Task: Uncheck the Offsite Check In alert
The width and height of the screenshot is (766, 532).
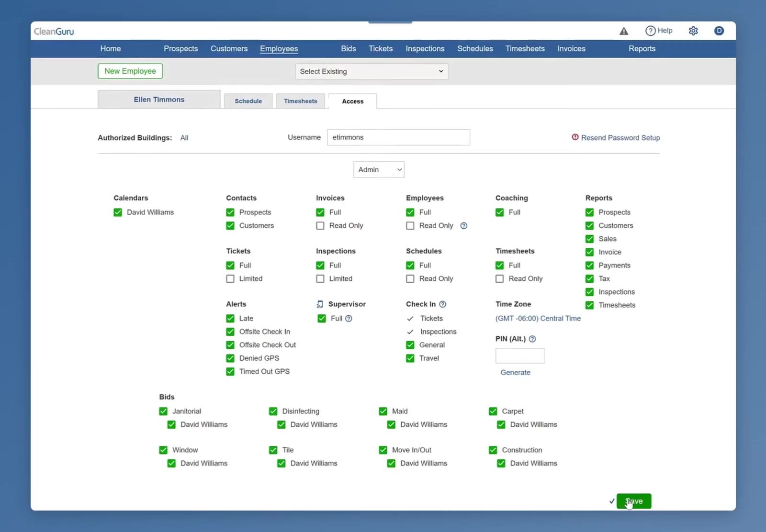Action: coord(230,332)
